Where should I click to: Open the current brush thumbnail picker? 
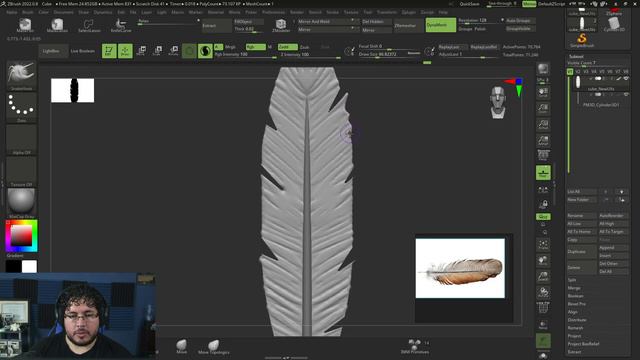21,75
